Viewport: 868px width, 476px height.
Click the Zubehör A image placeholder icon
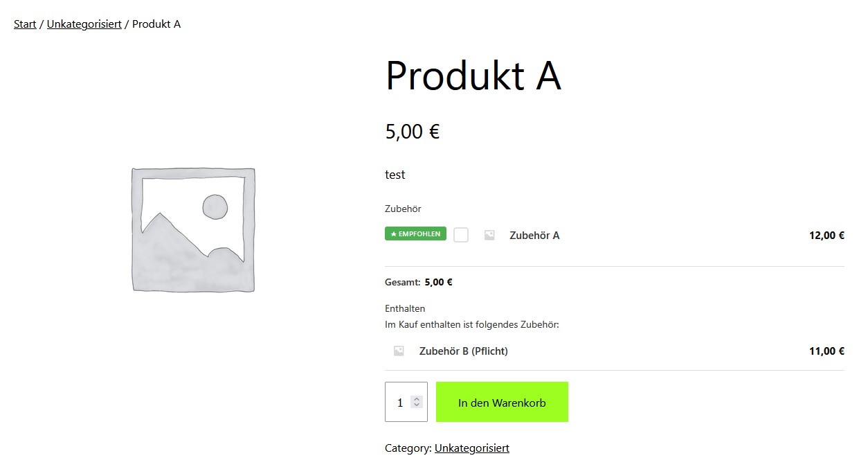[489, 235]
